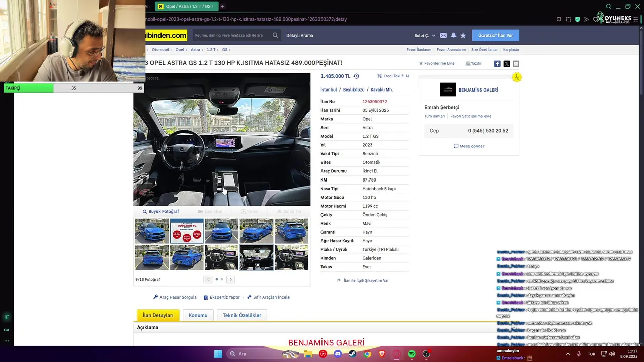
Task: Click the volume icon in system tray
Action: [x=612, y=354]
